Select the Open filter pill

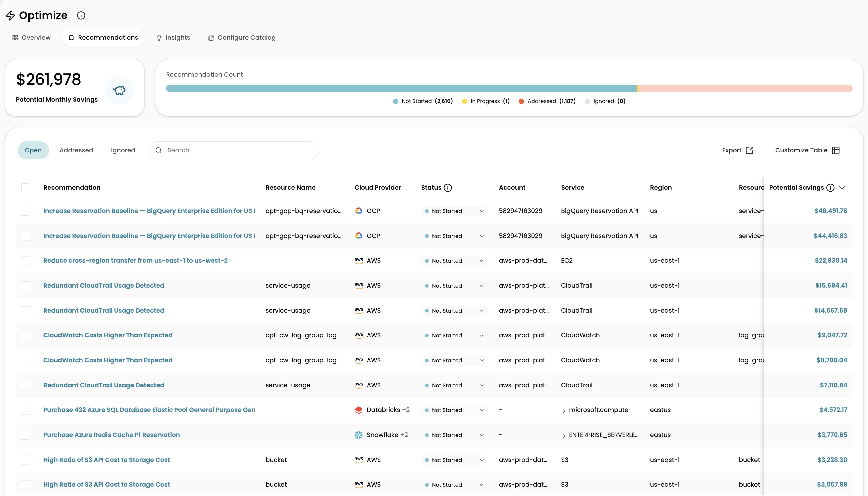[33, 150]
